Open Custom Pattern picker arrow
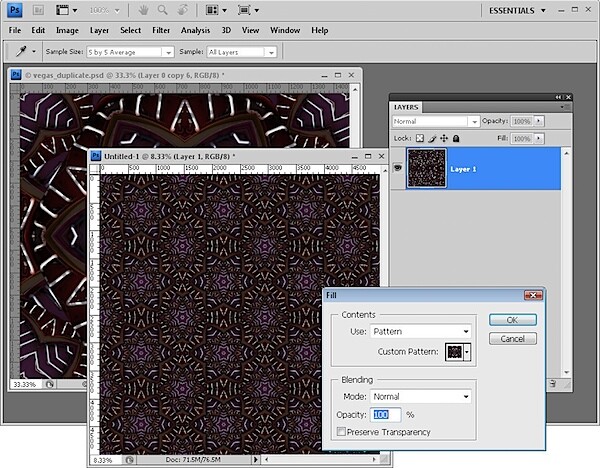Image resolution: width=600 pixels, height=468 pixels. (467, 352)
